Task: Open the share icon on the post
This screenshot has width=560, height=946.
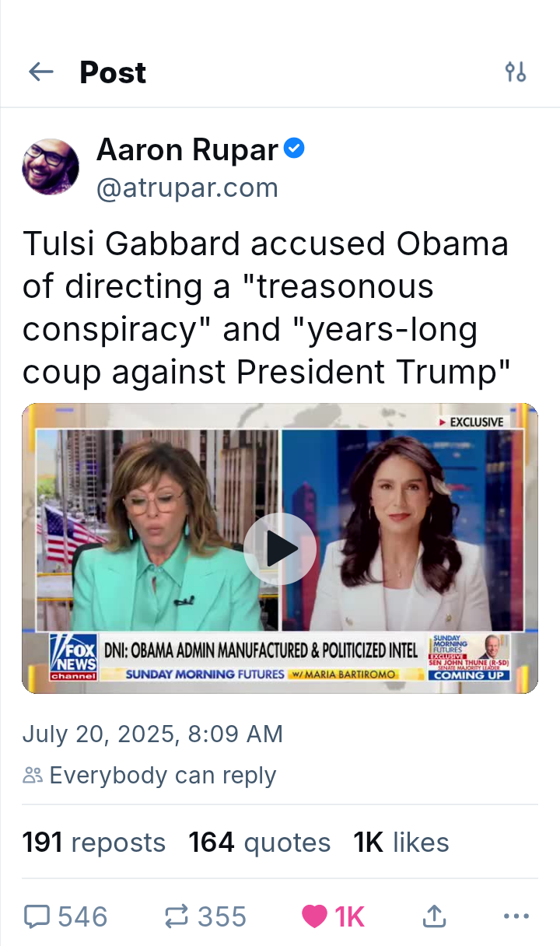Action: 434,916
